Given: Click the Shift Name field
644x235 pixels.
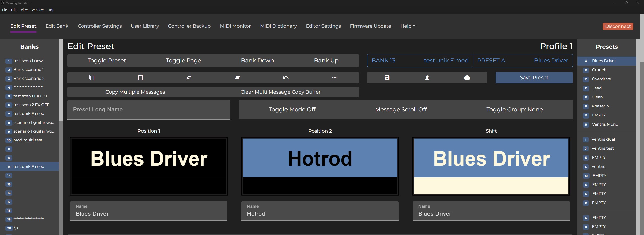Looking at the screenshot, I should [491, 211].
